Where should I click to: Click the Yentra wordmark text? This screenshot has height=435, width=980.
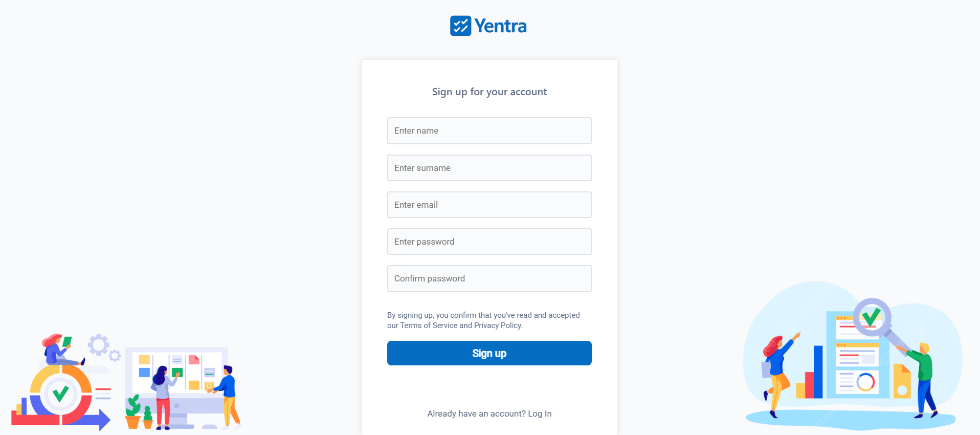[500, 26]
